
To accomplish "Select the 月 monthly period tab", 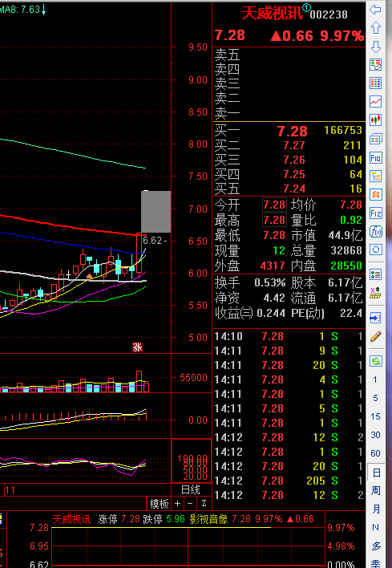I will click(x=376, y=509).
